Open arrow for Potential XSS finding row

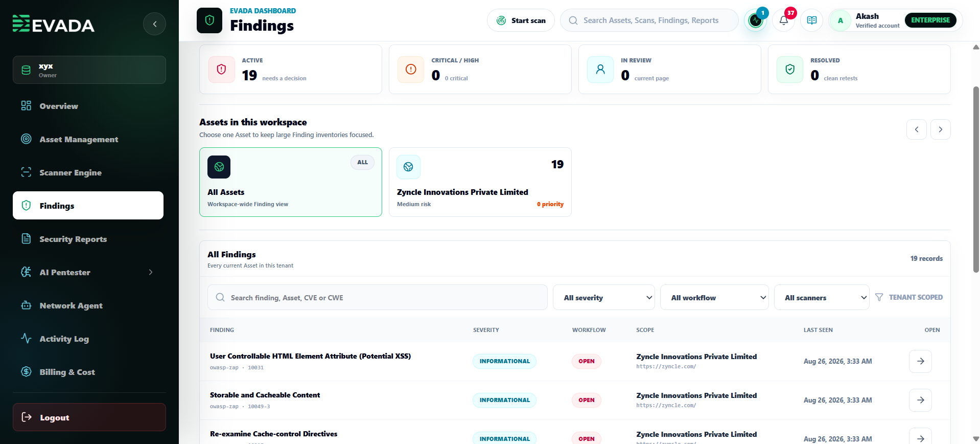[920, 361]
